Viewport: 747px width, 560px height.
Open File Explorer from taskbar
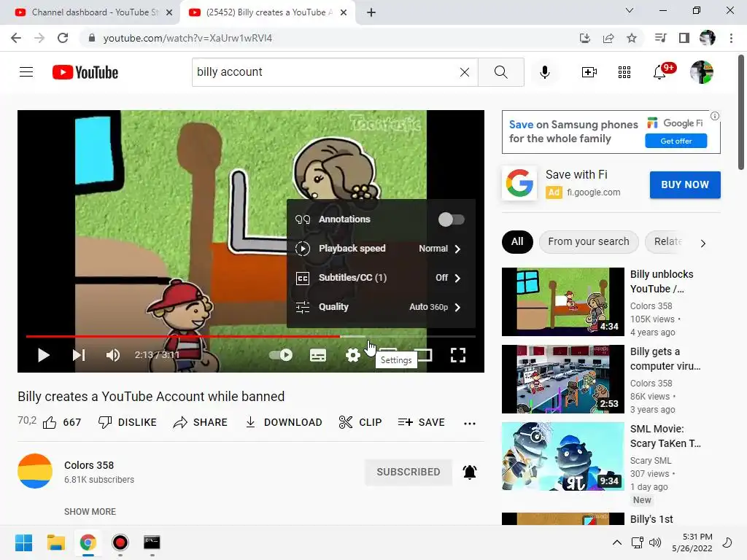[55, 542]
